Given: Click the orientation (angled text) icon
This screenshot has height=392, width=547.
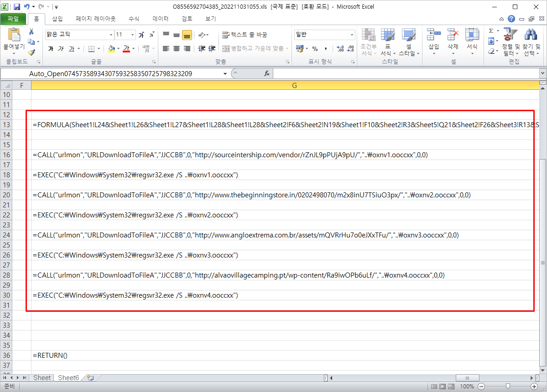Looking at the screenshot, I should [202, 35].
